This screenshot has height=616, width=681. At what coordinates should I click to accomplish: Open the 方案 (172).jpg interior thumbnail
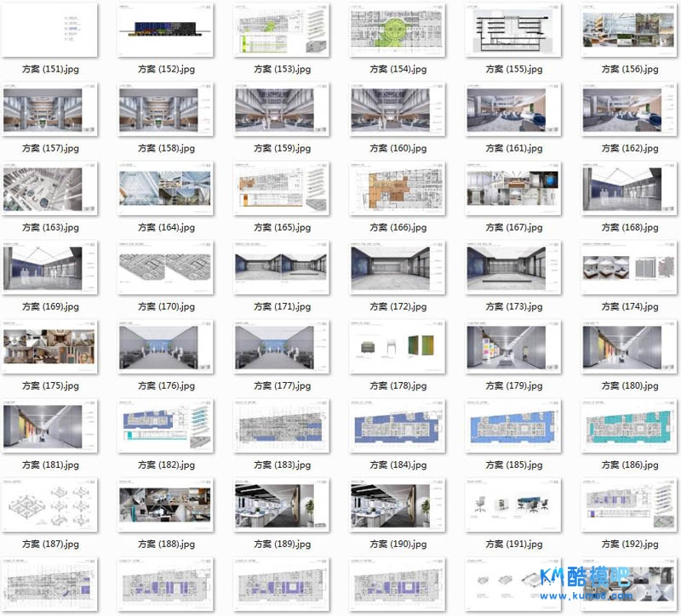[398, 267]
